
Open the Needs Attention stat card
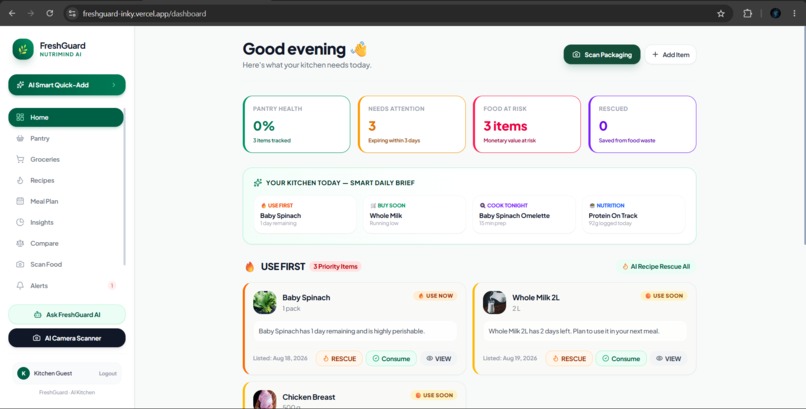click(x=412, y=124)
